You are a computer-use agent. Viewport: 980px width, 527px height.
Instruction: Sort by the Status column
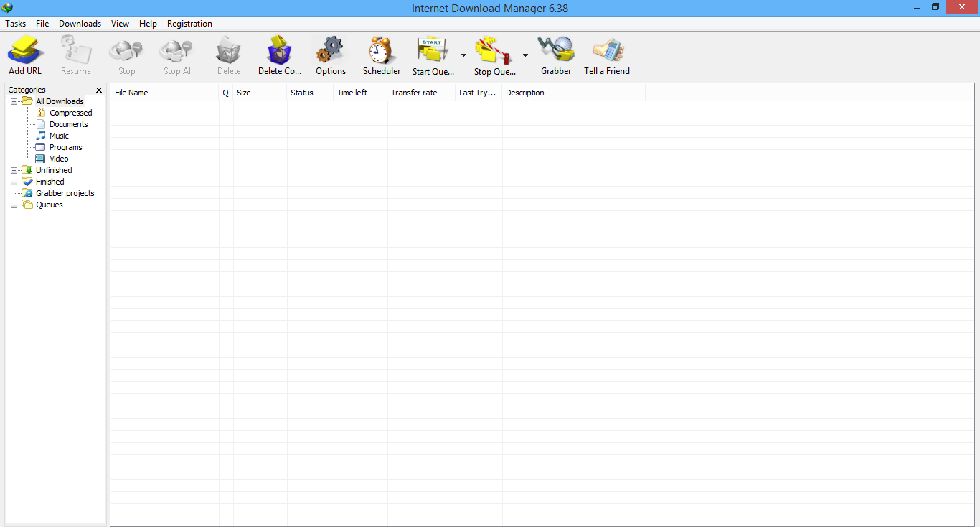[310, 93]
